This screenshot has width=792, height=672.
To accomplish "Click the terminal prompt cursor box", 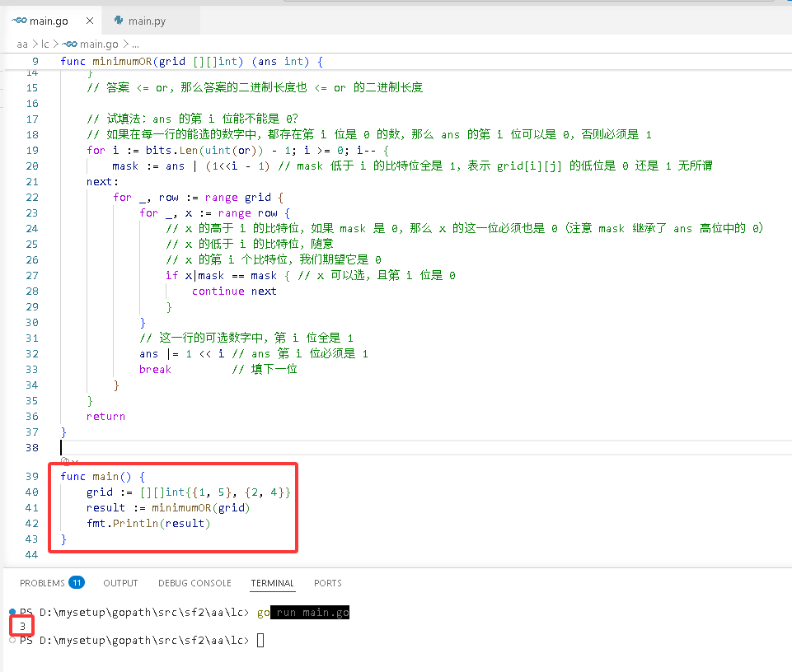I will [x=260, y=640].
